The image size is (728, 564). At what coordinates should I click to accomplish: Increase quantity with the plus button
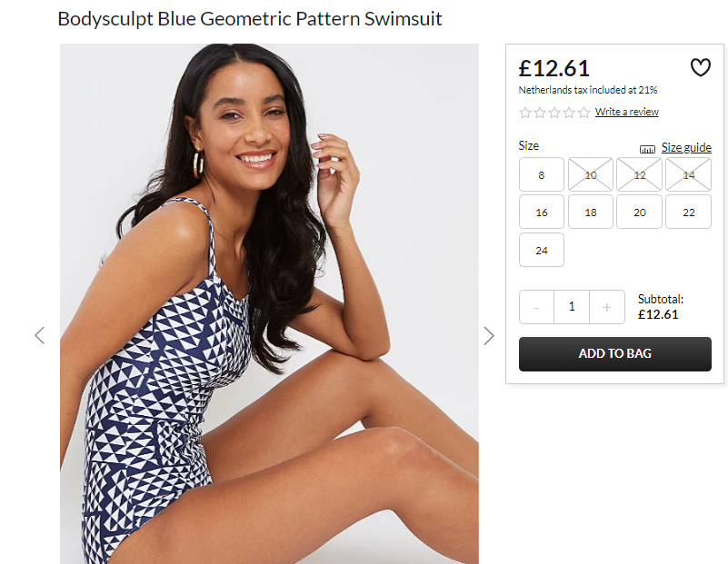pos(607,307)
